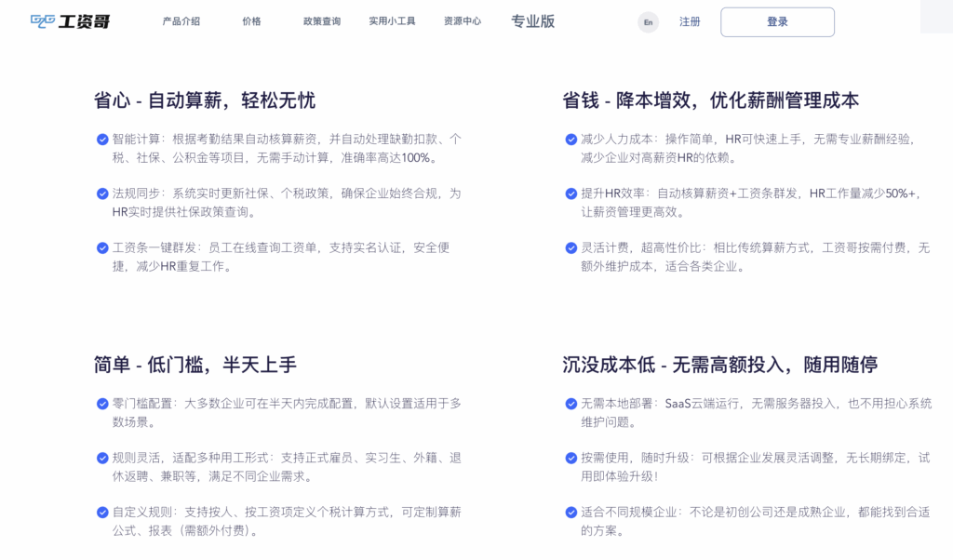Click the check icon beside 规则灵活
This screenshot has width=953, height=560.
click(x=102, y=458)
